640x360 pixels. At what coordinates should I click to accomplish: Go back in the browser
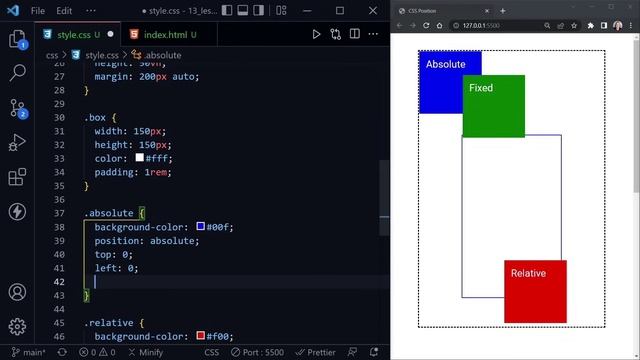pyautogui.click(x=400, y=25)
